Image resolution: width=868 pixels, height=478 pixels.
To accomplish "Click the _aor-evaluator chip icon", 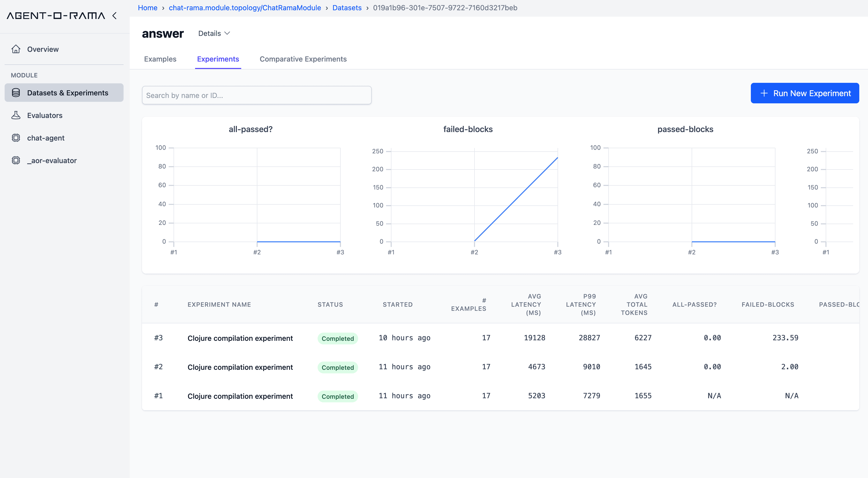I will [16, 161].
